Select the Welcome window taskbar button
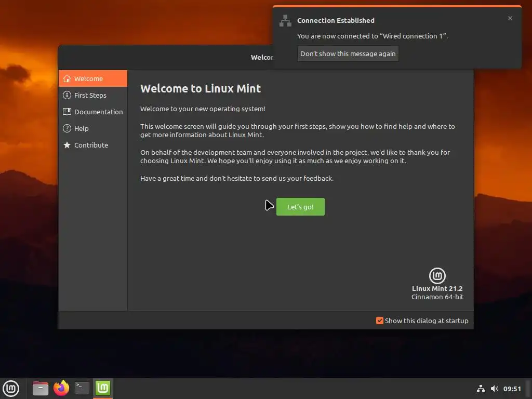Viewport: 532px width, 399px height. pyautogui.click(x=102, y=388)
